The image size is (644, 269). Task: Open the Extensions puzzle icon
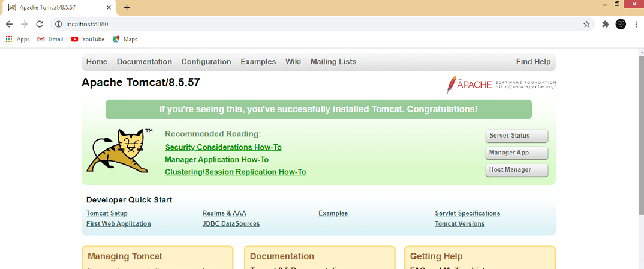coord(606,24)
